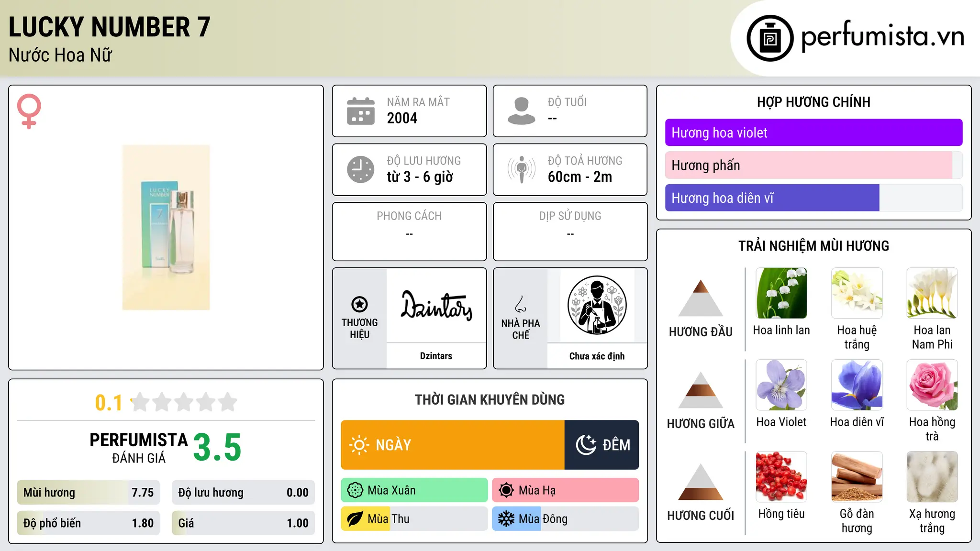
Task: Select the Hoa diên vĩ note image
Action: tap(857, 385)
